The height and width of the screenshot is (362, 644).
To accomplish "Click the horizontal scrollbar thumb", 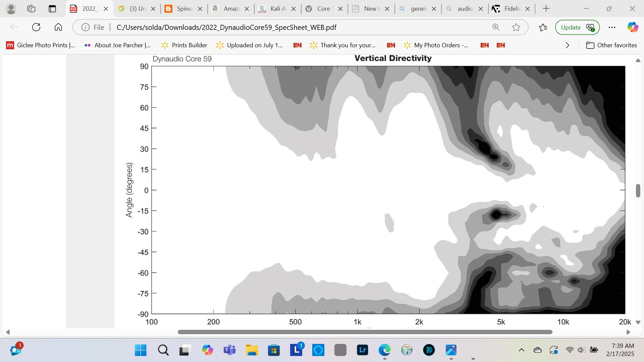I will (x=365, y=332).
